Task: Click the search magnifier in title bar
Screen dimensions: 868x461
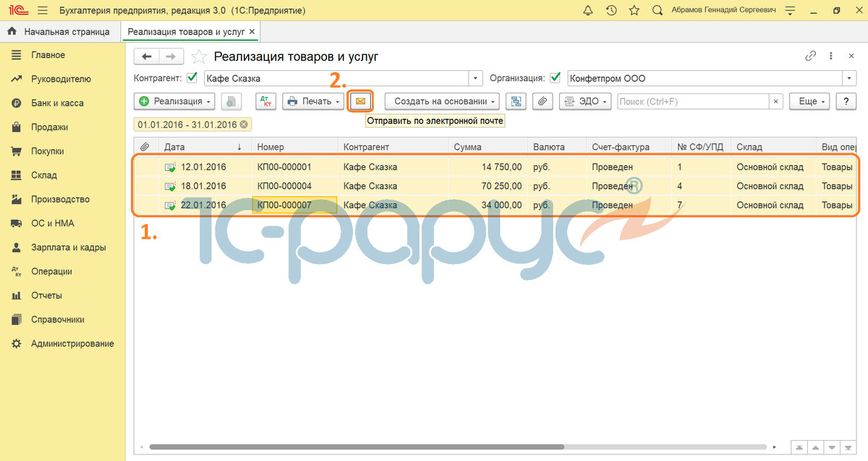Action: (657, 11)
